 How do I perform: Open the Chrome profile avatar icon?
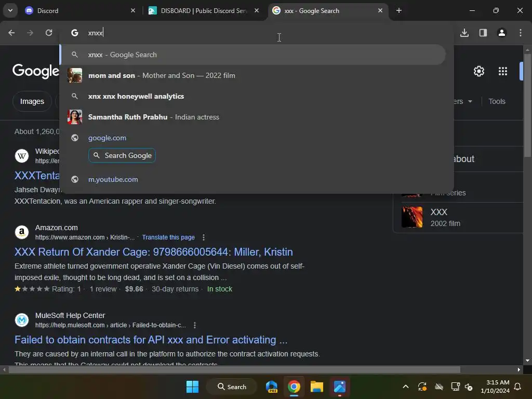click(502, 33)
